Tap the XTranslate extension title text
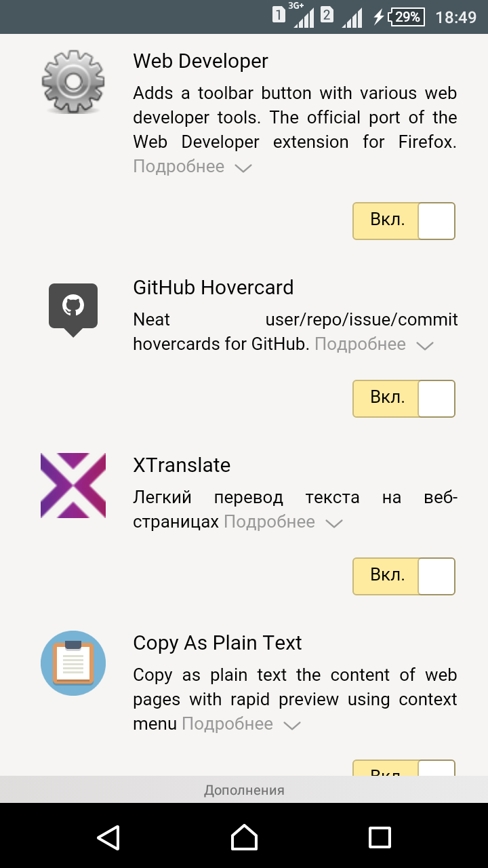Viewport: 488px width, 868px height. point(182,465)
